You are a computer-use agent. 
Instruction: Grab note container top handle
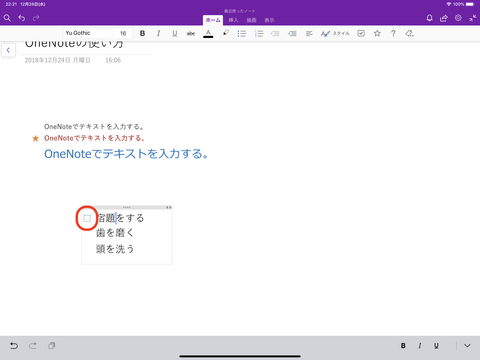(127, 207)
